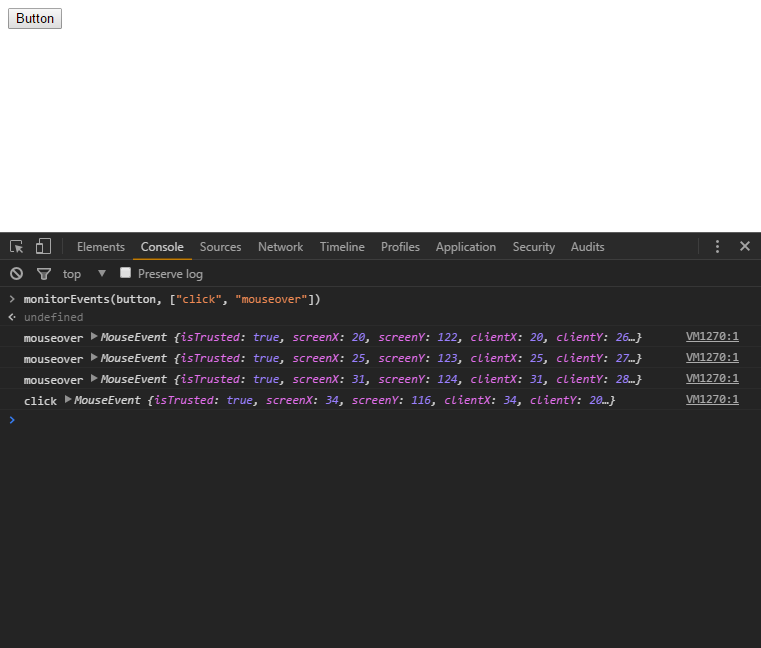Open the console filter funnel icon

(44, 274)
